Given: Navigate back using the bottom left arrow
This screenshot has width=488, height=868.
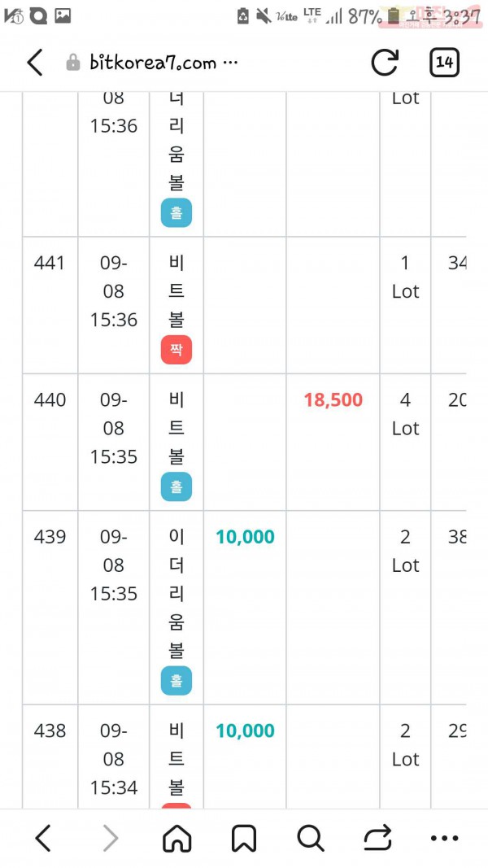Looking at the screenshot, I should tap(42, 838).
